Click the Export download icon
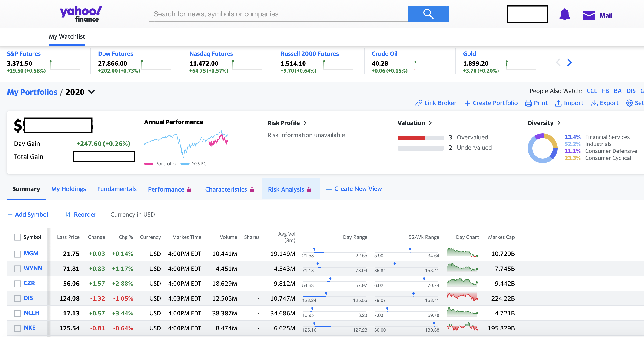644x337 pixels. 594,103
